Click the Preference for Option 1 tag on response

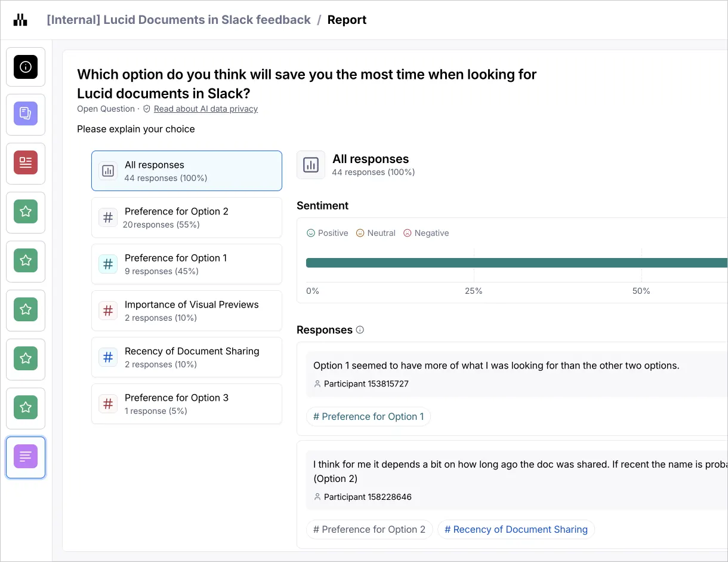(368, 416)
